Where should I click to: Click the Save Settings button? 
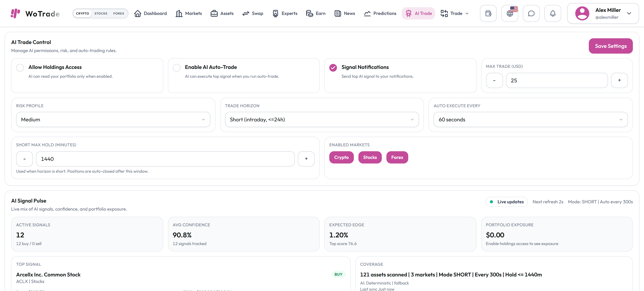[611, 46]
